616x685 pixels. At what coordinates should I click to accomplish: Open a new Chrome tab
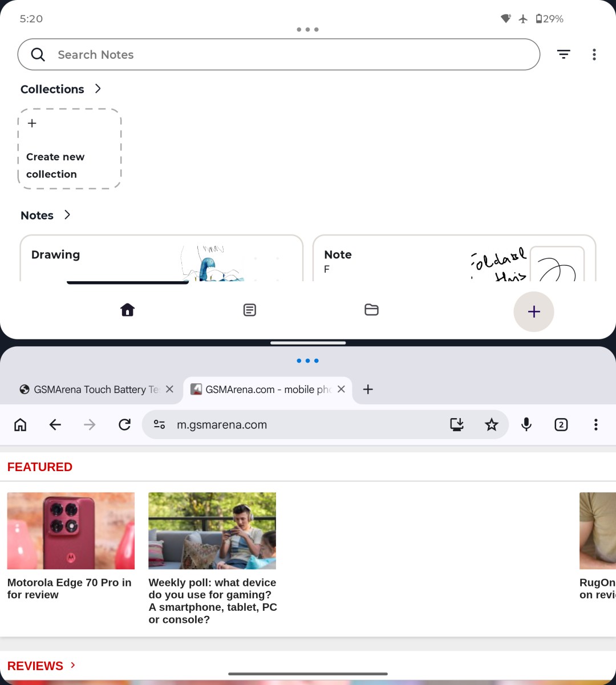point(368,389)
